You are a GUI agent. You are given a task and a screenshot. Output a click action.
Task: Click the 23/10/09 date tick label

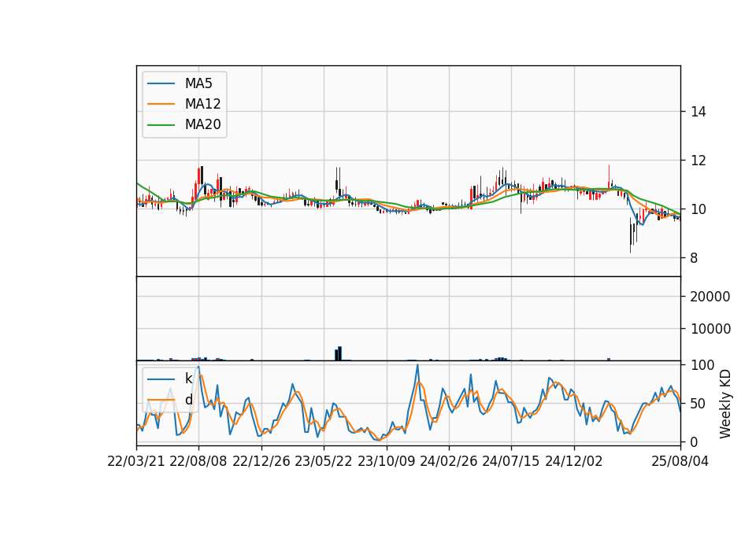click(386, 461)
